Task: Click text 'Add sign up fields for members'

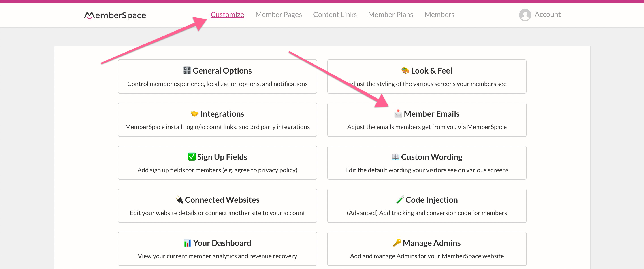Action: (179, 170)
